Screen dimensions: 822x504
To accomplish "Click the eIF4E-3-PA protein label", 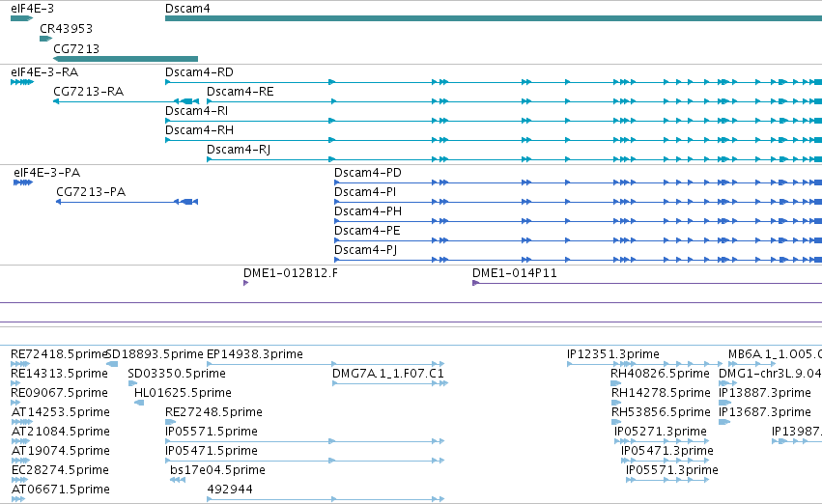I will tap(47, 173).
